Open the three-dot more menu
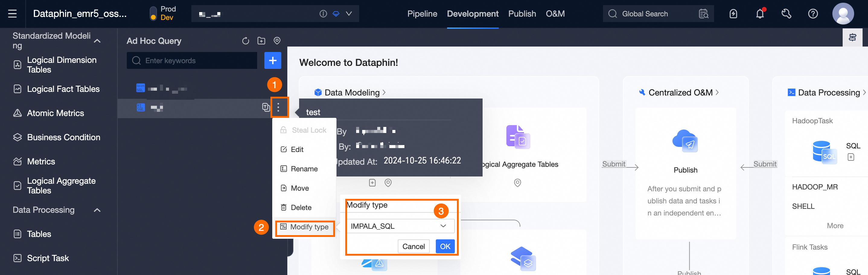The width and height of the screenshot is (868, 275). pos(278,107)
